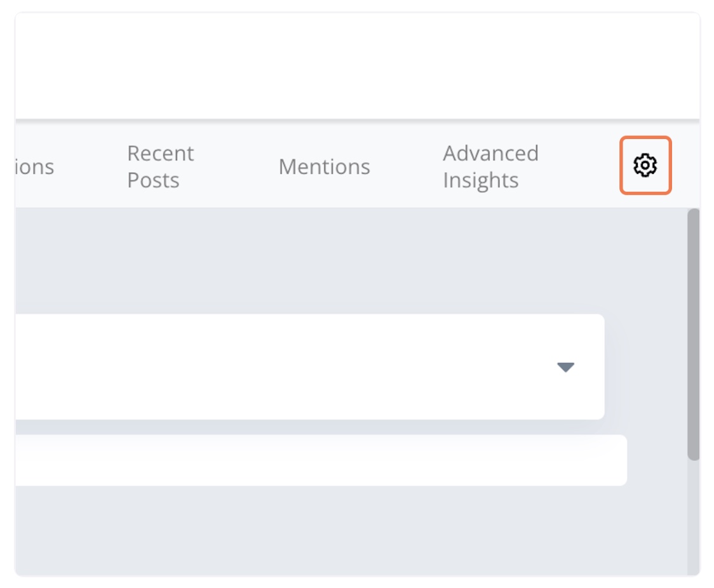Viewport: 714px width, 588px height.
Task: Click empty gray area below the white fields
Action: (x=318, y=533)
